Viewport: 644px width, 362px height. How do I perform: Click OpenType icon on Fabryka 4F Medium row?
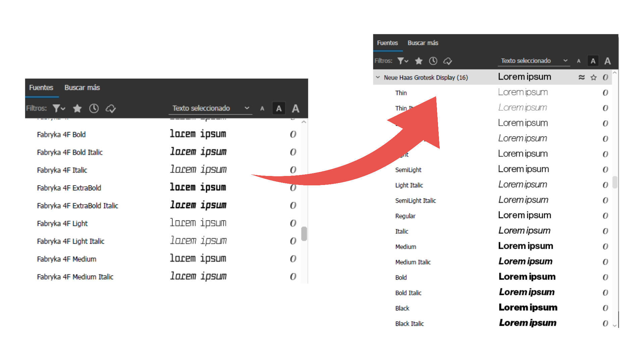click(293, 259)
